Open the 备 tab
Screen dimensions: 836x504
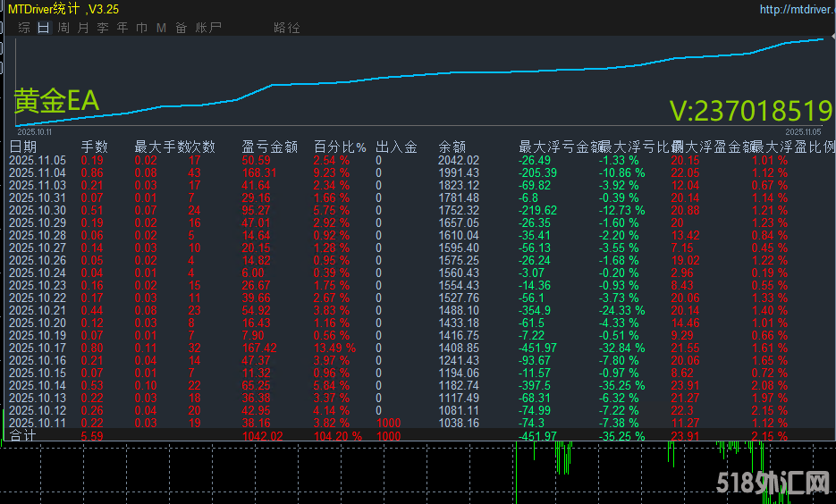[x=182, y=28]
